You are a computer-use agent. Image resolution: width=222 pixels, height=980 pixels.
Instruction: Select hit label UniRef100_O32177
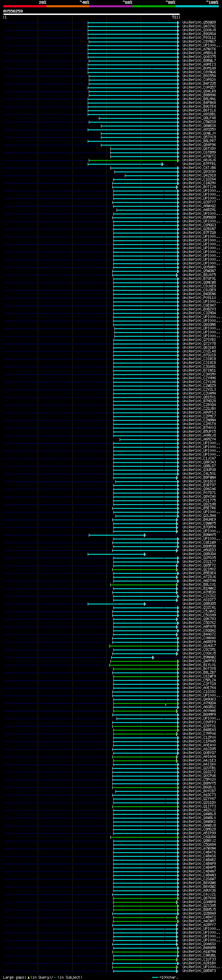(199, 561)
